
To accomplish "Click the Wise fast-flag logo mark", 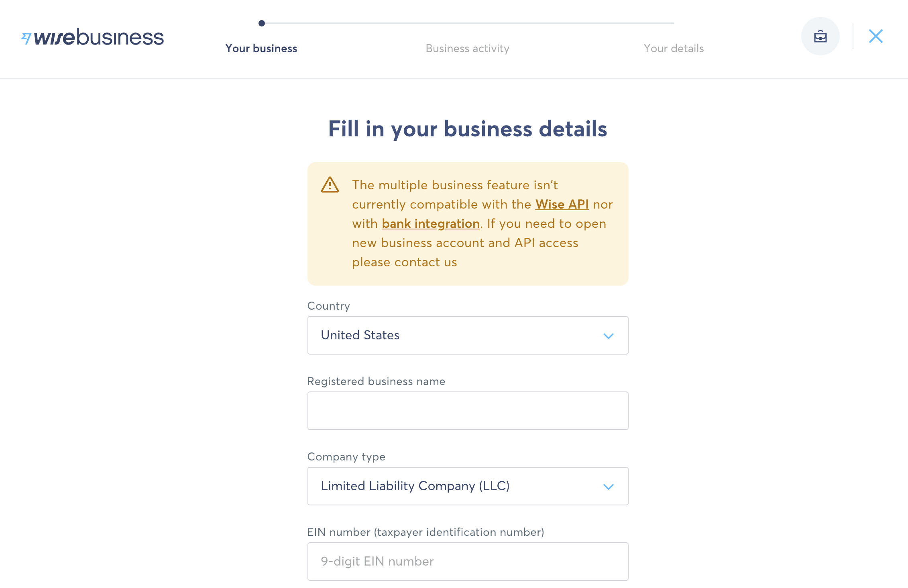I will 26,38.
